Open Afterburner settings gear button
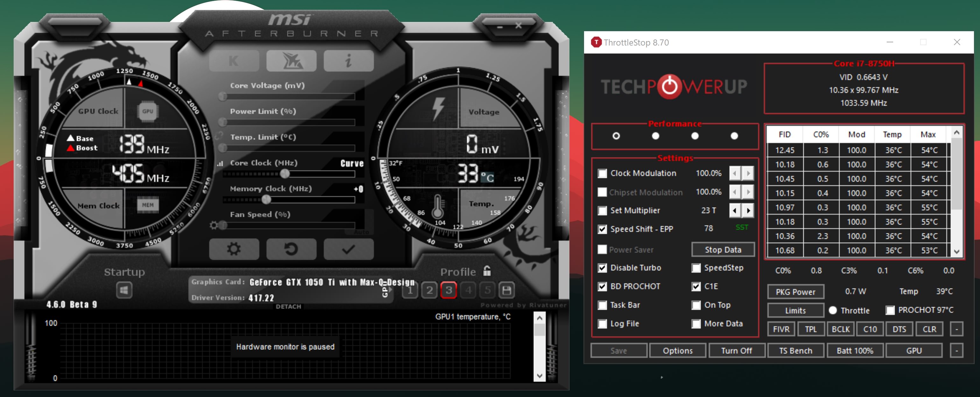 point(234,249)
